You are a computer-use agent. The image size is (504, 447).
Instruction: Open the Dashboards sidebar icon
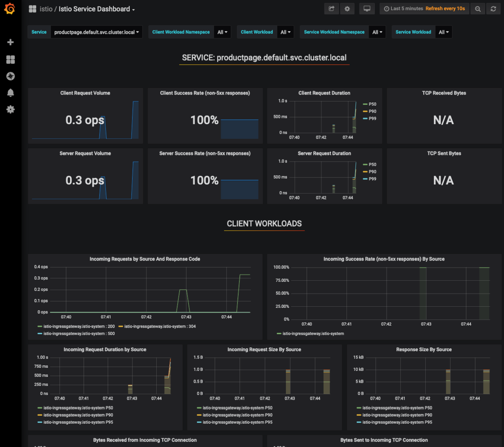click(10, 60)
